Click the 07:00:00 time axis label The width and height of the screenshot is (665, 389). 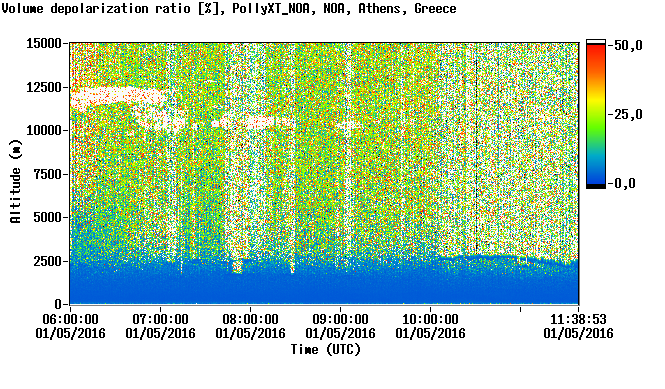160,319
